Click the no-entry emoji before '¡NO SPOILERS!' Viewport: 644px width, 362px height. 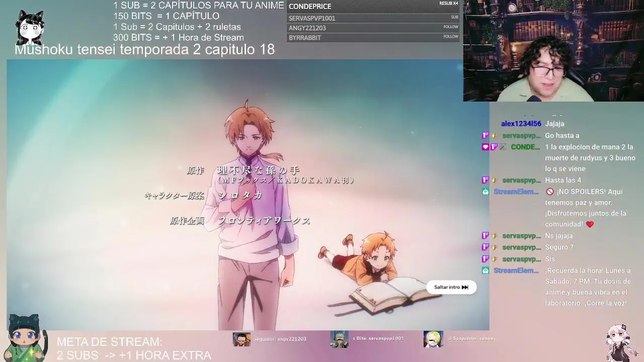click(x=550, y=192)
